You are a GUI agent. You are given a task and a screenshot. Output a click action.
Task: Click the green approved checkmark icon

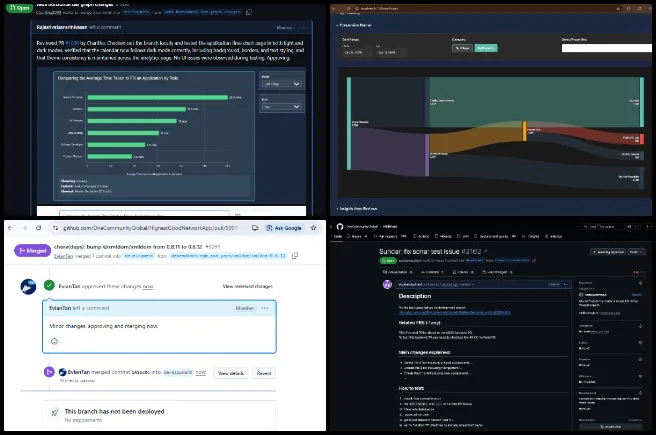coord(49,286)
